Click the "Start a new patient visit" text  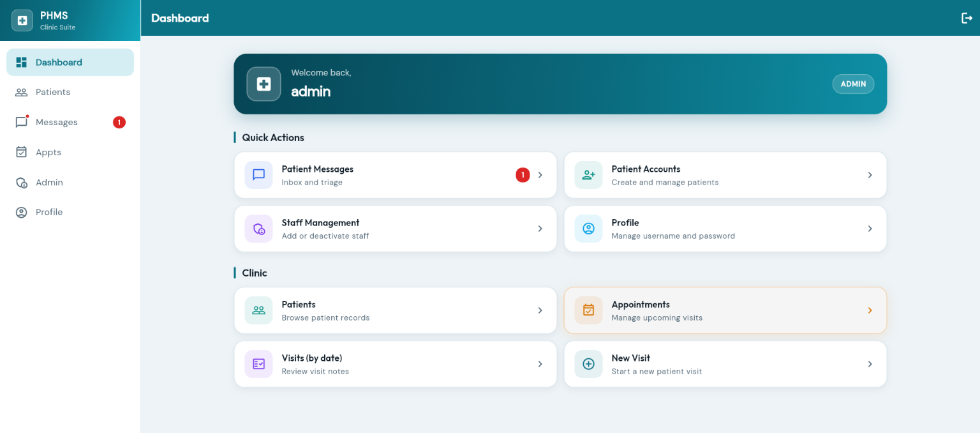click(x=657, y=371)
